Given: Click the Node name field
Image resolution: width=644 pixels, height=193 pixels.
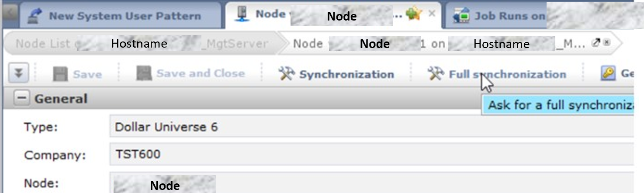Looking at the screenshot, I should [371, 184].
